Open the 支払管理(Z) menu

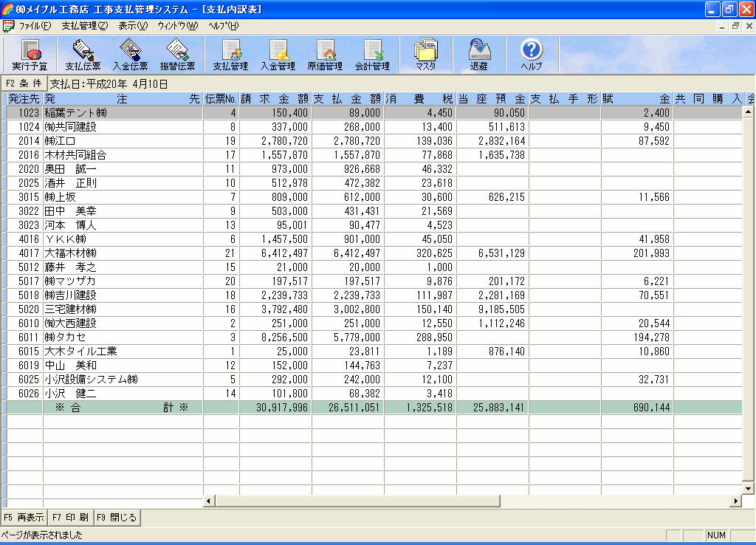coord(84,26)
